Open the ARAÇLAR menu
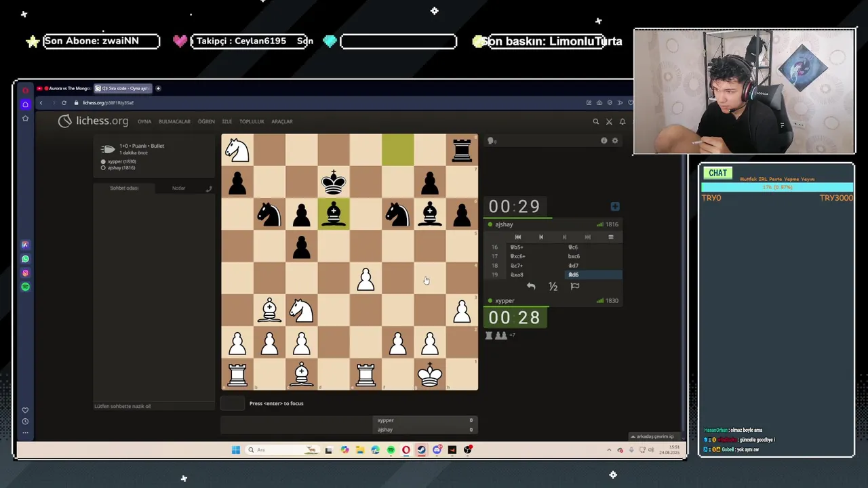The height and width of the screenshot is (488, 868). tap(282, 121)
